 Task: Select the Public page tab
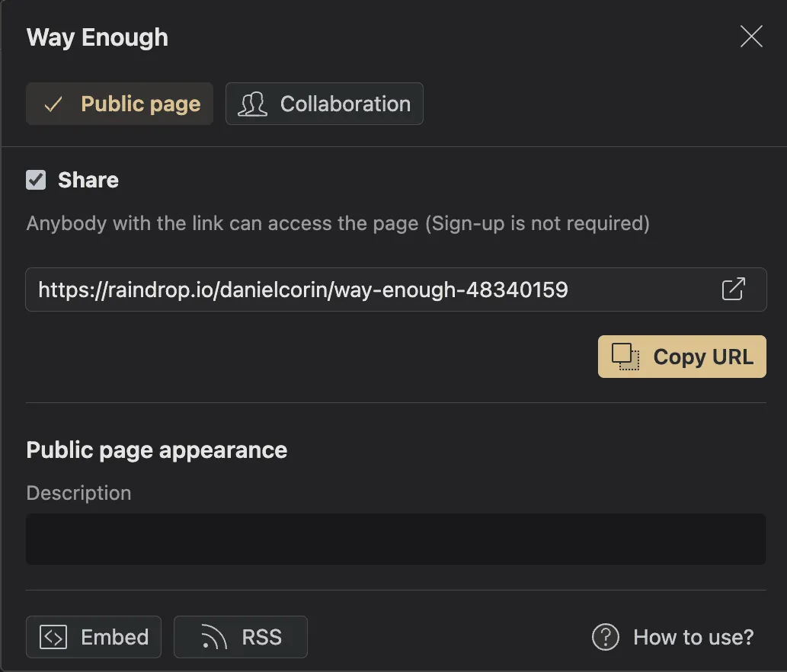click(119, 104)
